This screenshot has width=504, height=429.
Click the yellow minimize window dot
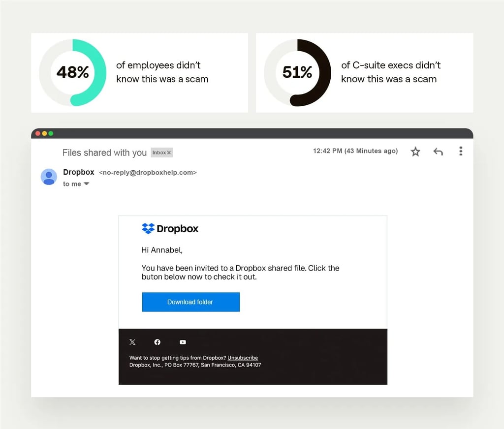point(44,133)
